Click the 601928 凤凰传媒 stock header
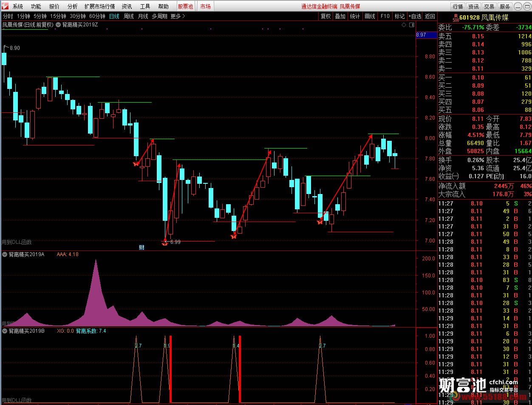The width and height of the screenshot is (532, 405). coord(484,17)
